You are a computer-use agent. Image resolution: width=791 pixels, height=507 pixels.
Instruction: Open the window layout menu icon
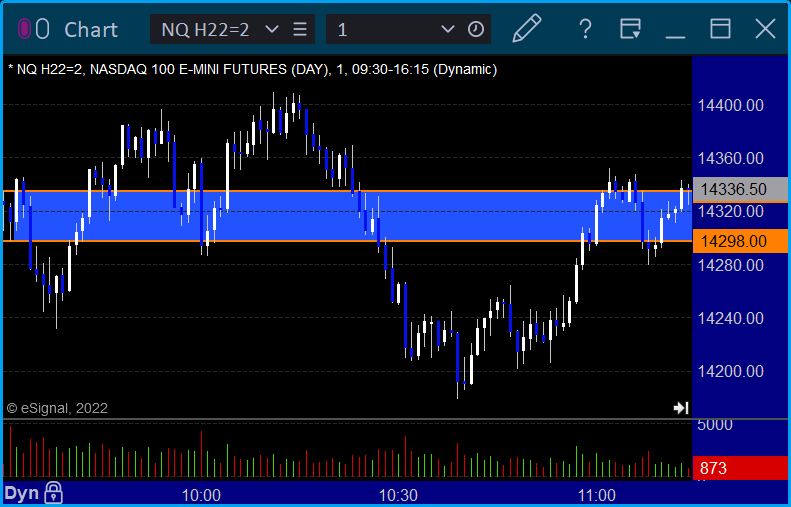click(x=630, y=29)
